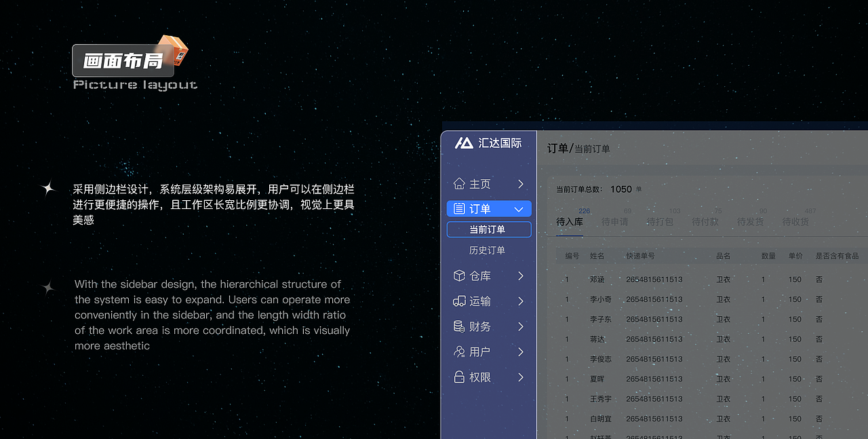Switch to the 待申请 tab
868x439 pixels.
(x=614, y=221)
